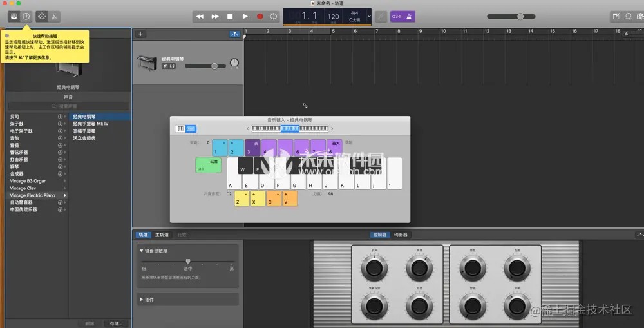Open the LCD display mode dropdown arrow

tap(369, 17)
